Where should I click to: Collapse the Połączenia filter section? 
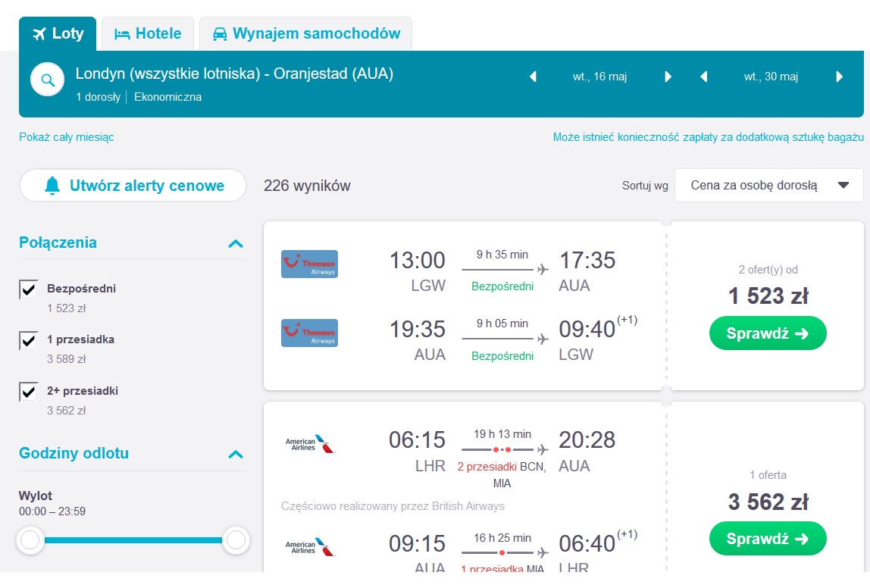(x=236, y=243)
